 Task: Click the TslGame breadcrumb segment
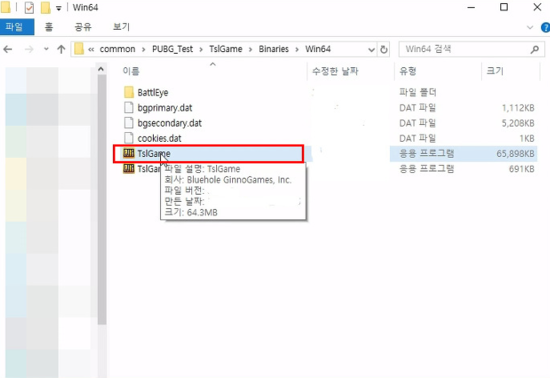pyautogui.click(x=226, y=49)
